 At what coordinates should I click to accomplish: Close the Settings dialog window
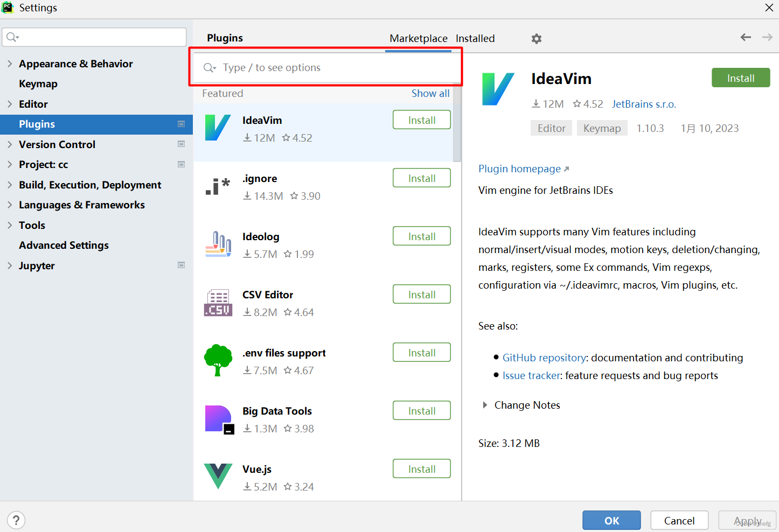769,8
